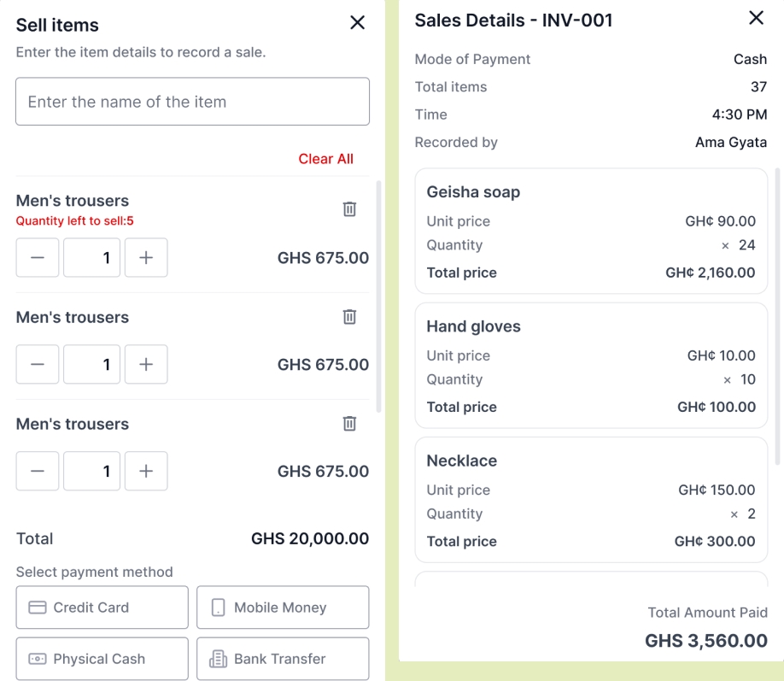
Task: Click the Clear All link
Action: pos(325,159)
